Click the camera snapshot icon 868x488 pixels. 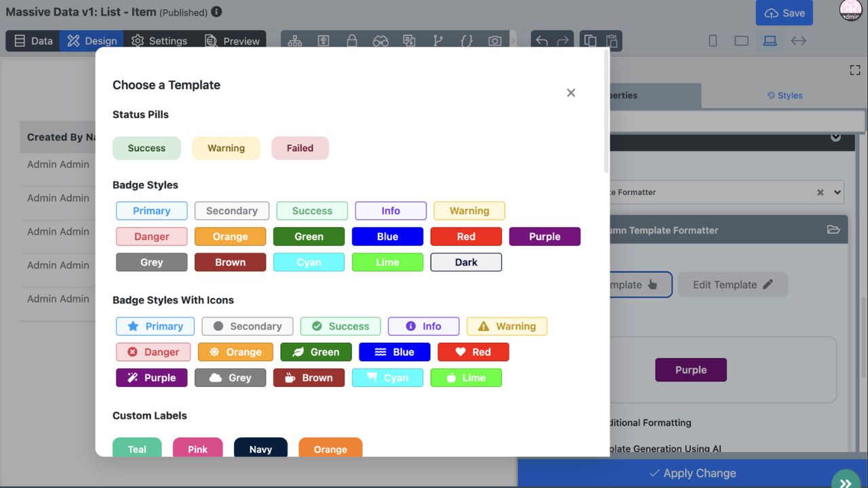pyautogui.click(x=495, y=41)
